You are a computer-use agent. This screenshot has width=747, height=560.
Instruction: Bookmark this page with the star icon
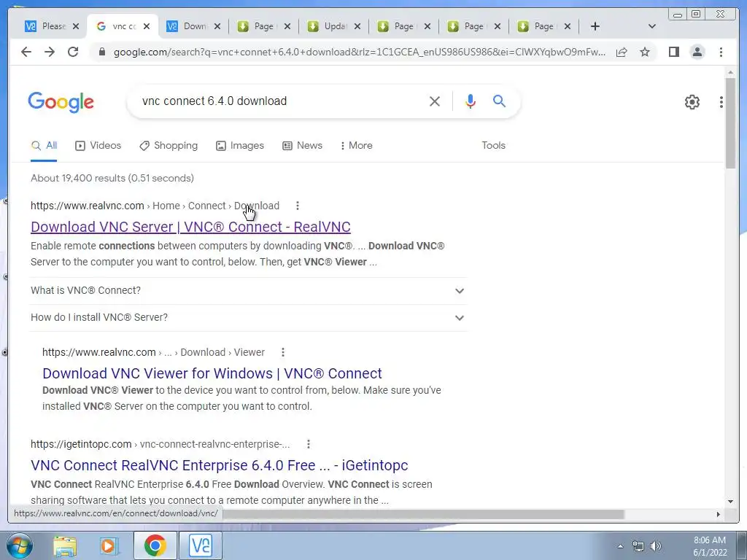[645, 52]
